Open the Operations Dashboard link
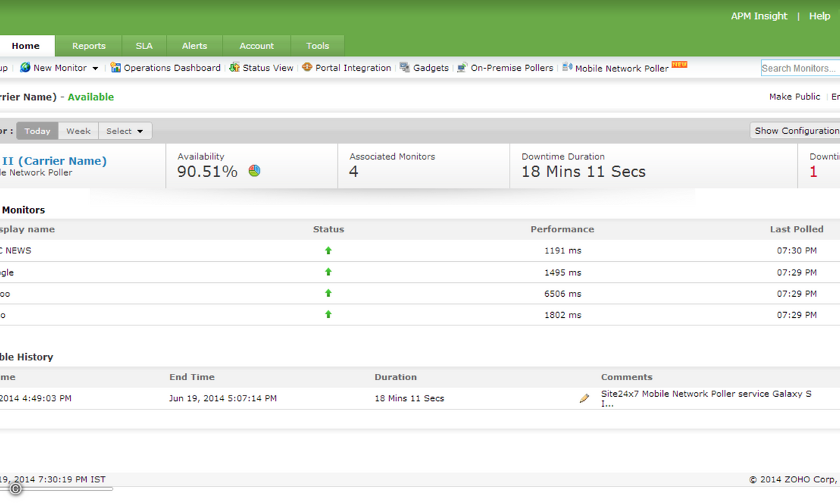The image size is (840, 504). tap(172, 68)
